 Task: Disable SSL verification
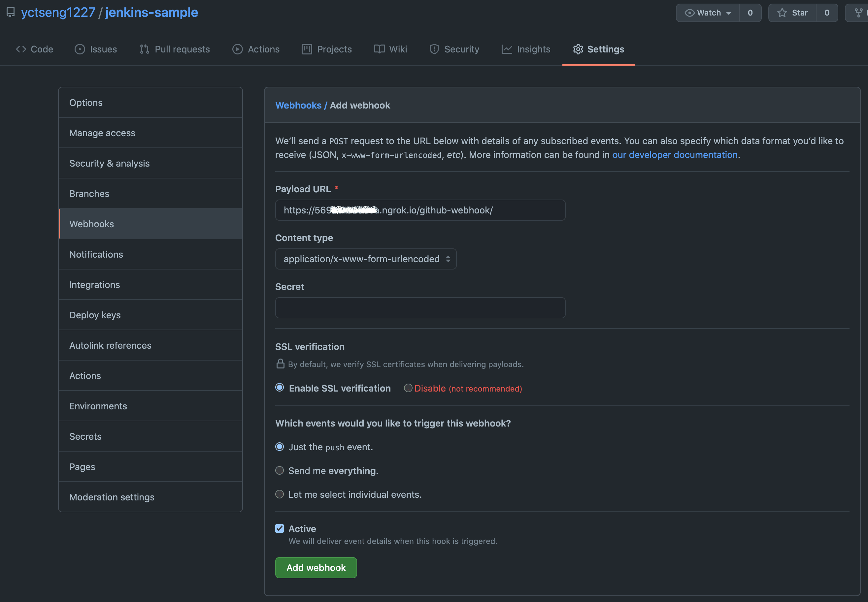408,388
